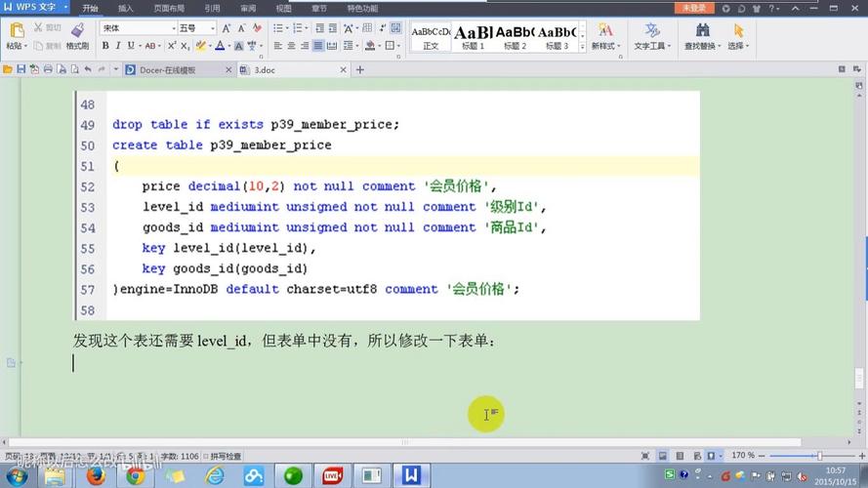This screenshot has height=488, width=868.
Task: Select justify alignment
Action: pyautogui.click(x=317, y=46)
